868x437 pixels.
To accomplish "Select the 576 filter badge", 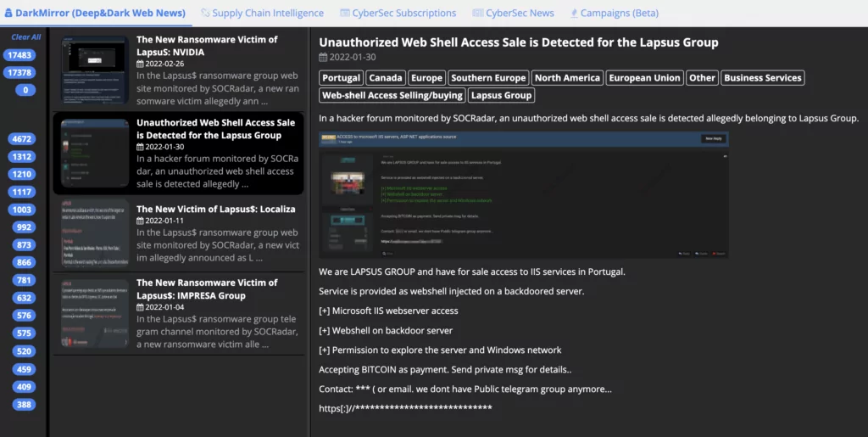I will point(24,316).
